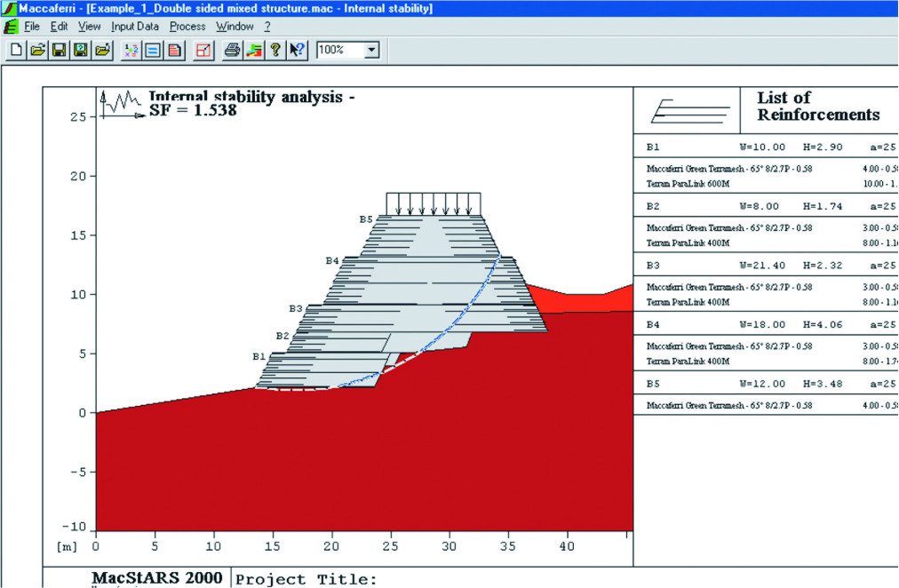Click the surcharge load arrows atop the structure

434,204
